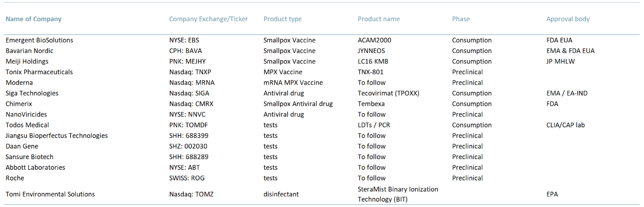Image resolution: width=644 pixels, height=207 pixels.
Task: Click the Product name column header
Action: tap(379, 19)
